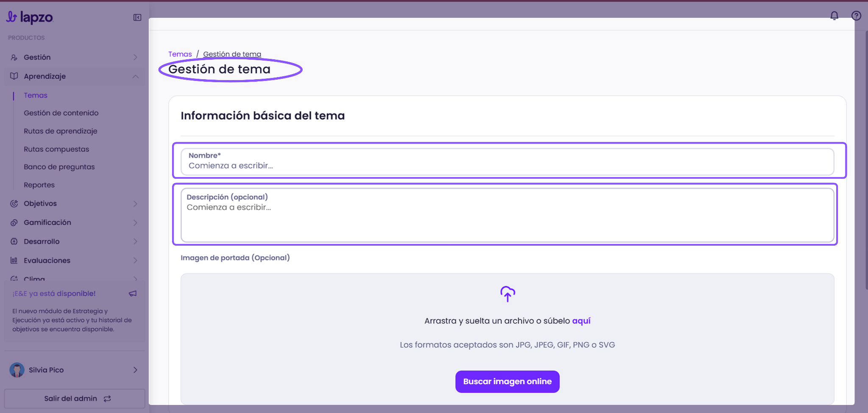868x413 pixels.
Task: Open the Silvia Pico profile chevron
Action: point(135,370)
